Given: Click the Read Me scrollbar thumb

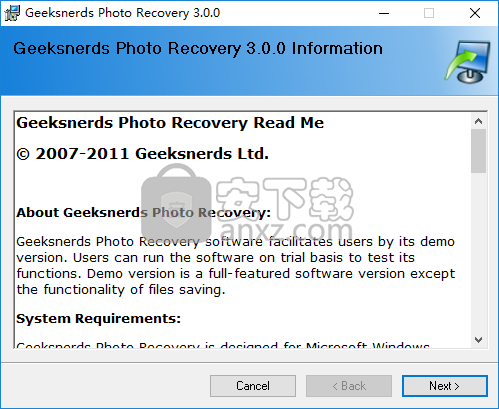Looking at the screenshot, I should coord(478,151).
